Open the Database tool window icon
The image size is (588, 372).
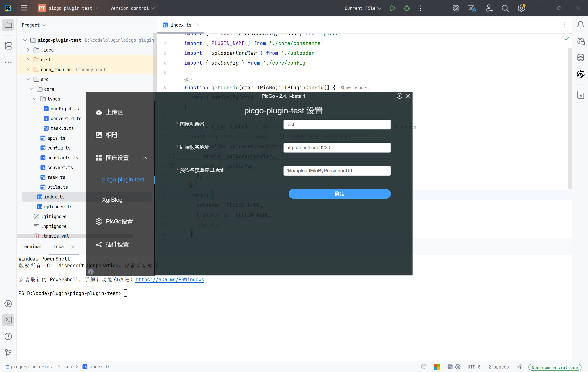(x=581, y=58)
